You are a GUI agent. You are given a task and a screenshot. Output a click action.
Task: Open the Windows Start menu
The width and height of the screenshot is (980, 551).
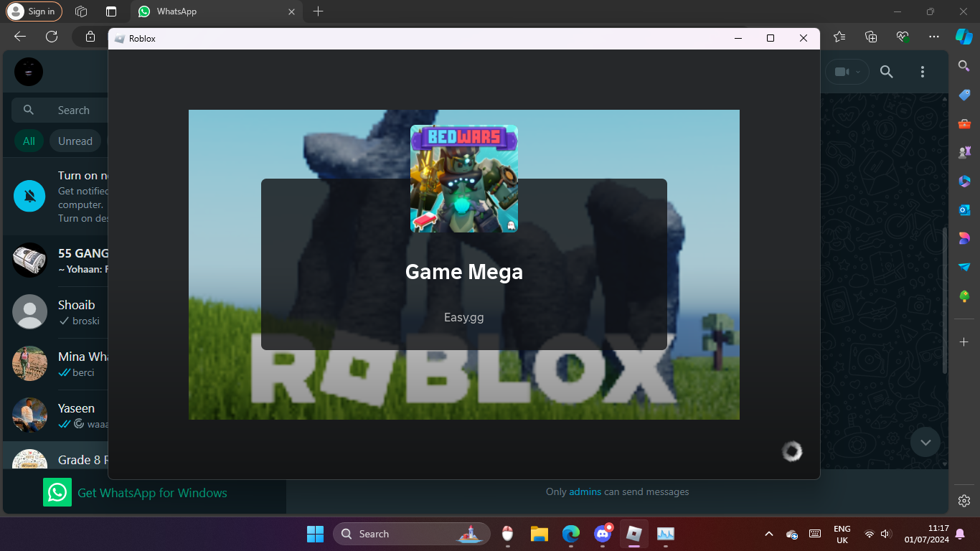[315, 534]
